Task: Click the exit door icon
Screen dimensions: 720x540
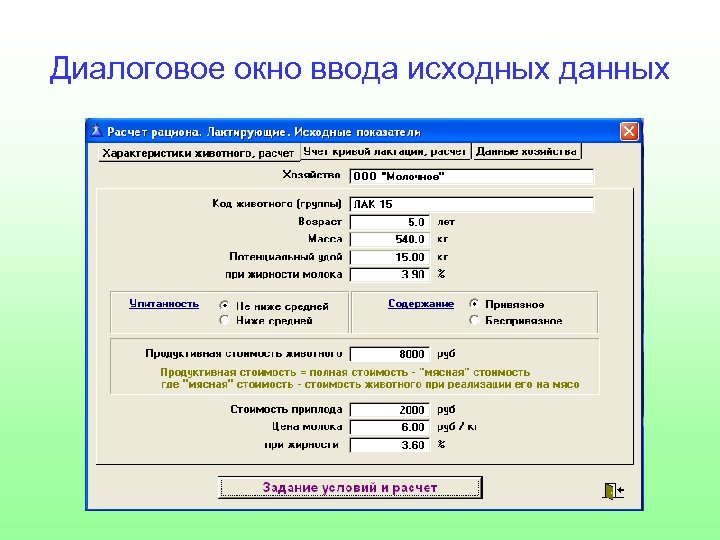Action: pos(613,490)
